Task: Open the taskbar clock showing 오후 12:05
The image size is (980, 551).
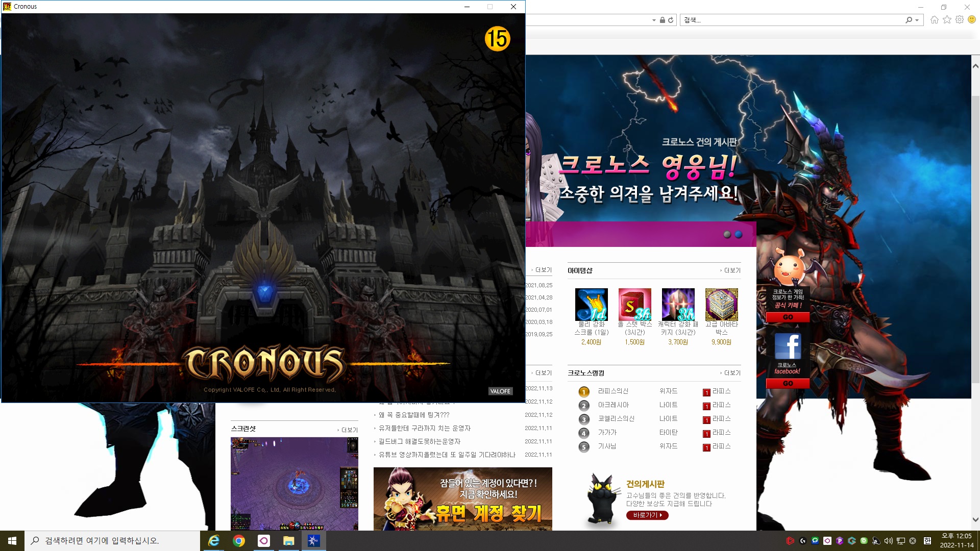Action: coord(957,541)
